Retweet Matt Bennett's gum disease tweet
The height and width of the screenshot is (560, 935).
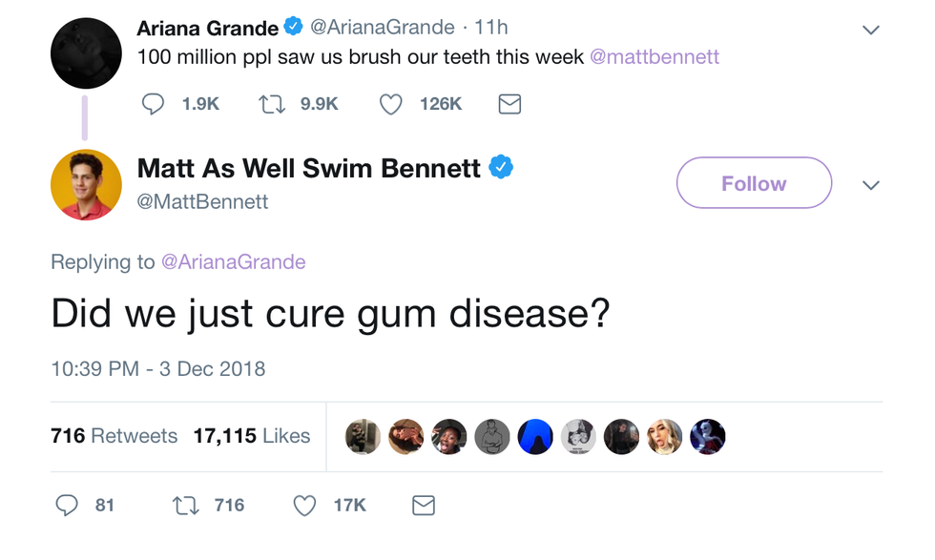pyautogui.click(x=185, y=505)
